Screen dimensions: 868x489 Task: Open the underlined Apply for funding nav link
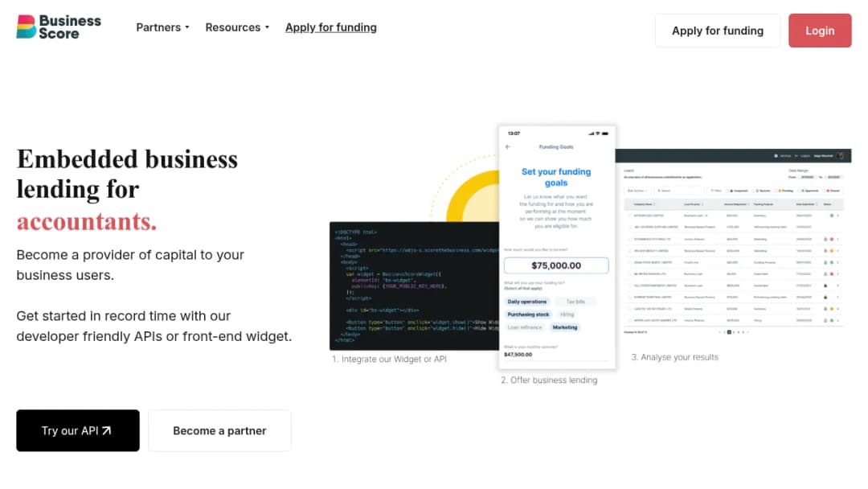331,27
